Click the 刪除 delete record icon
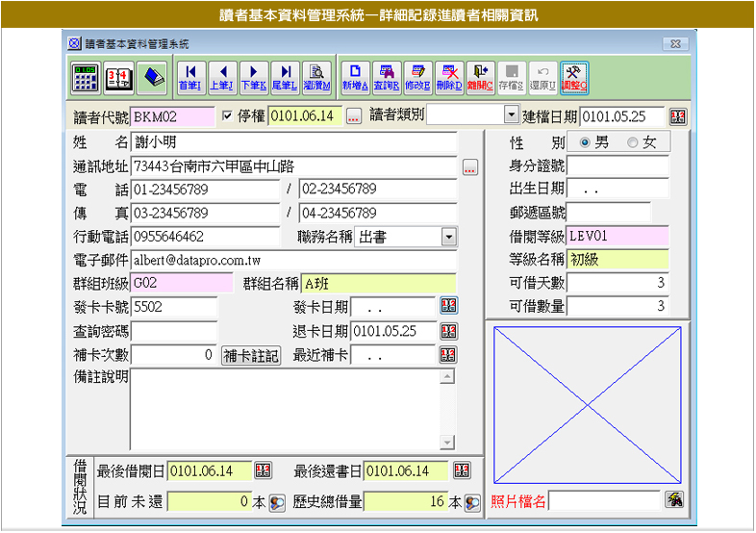 click(x=448, y=77)
